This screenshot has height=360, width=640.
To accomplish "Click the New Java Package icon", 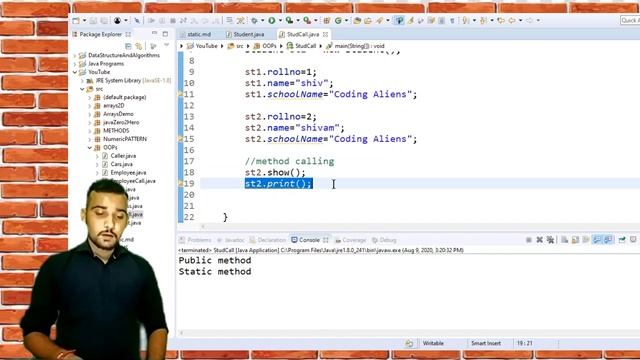I will tap(327, 20).
